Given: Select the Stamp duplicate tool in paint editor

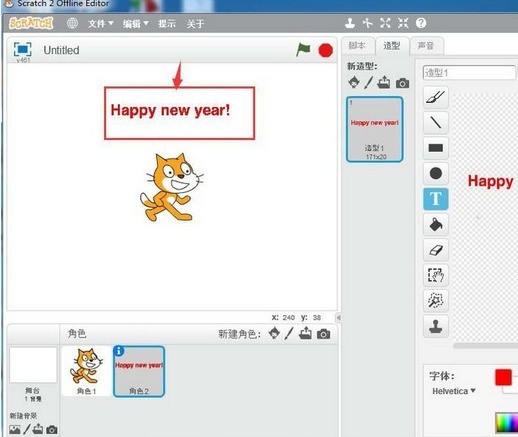Looking at the screenshot, I should [x=436, y=326].
